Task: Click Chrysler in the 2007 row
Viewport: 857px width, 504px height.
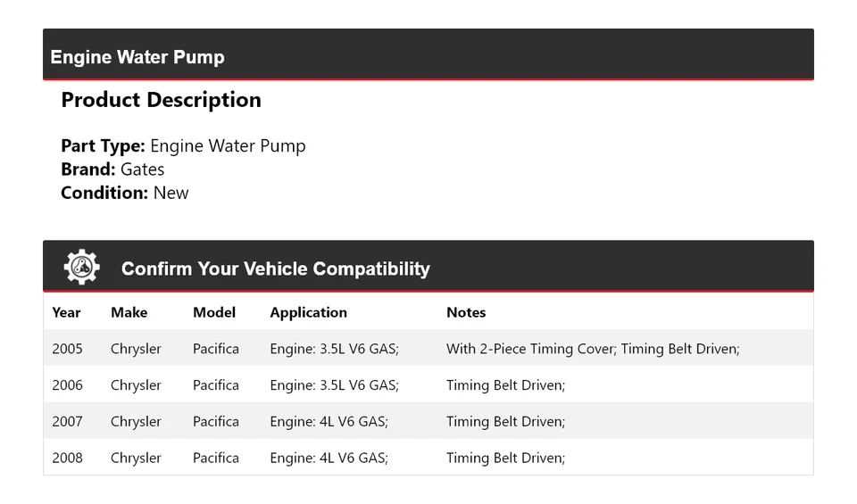Action: 136,421
